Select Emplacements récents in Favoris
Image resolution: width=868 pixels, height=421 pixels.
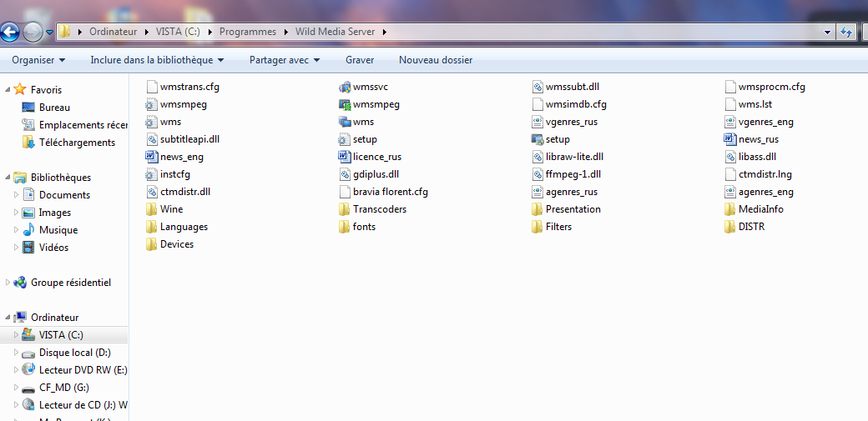[74, 125]
